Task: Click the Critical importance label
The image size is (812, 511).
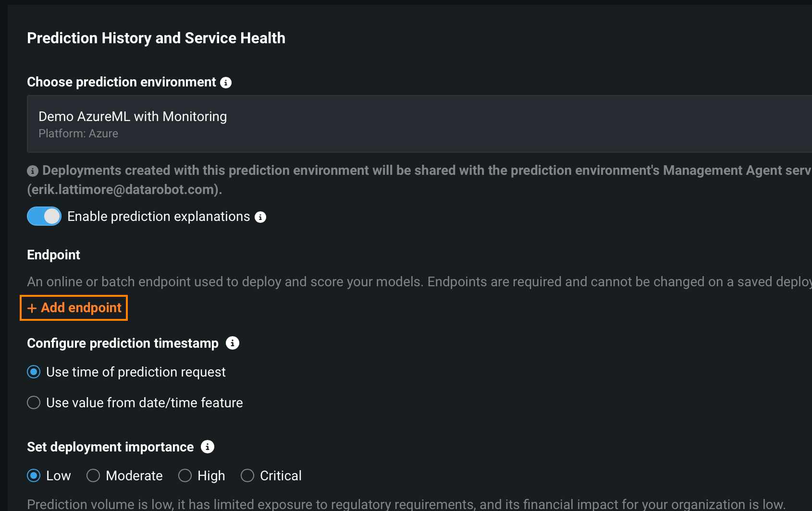Action: click(281, 475)
